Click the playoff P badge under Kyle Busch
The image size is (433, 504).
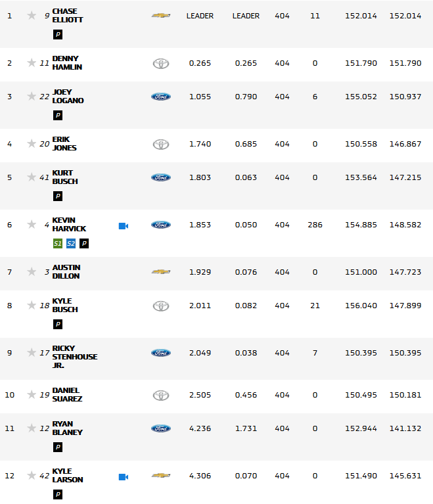coord(58,324)
